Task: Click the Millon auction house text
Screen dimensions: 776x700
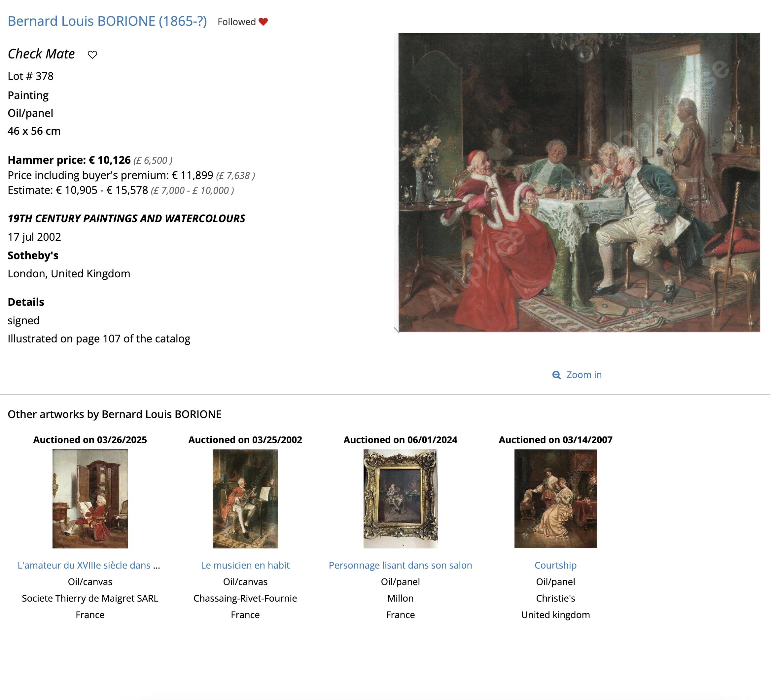Action: pos(400,598)
